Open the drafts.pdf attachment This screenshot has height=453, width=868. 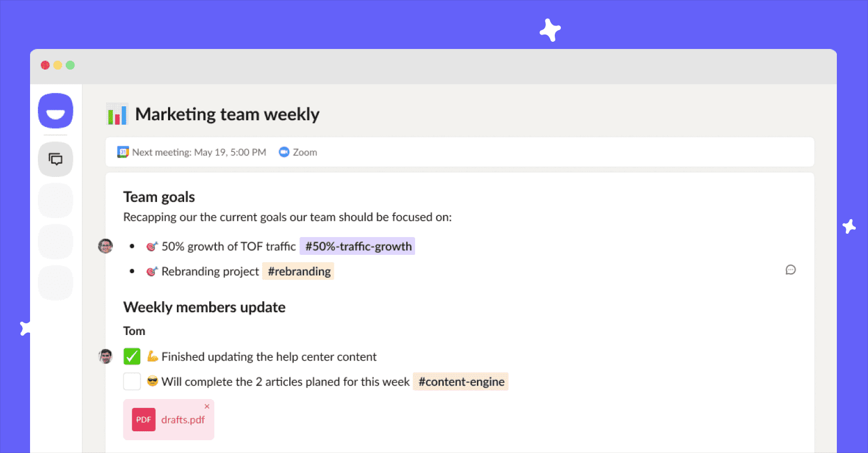click(x=169, y=419)
